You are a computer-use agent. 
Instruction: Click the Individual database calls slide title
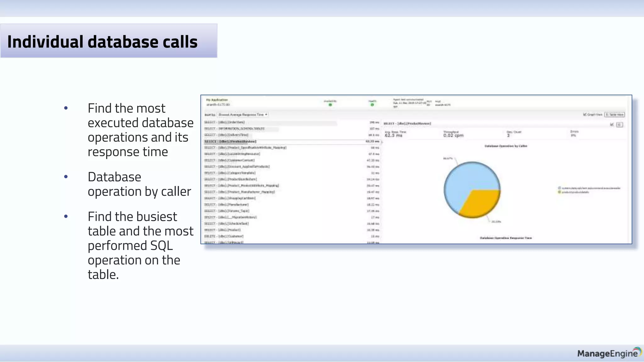[103, 42]
